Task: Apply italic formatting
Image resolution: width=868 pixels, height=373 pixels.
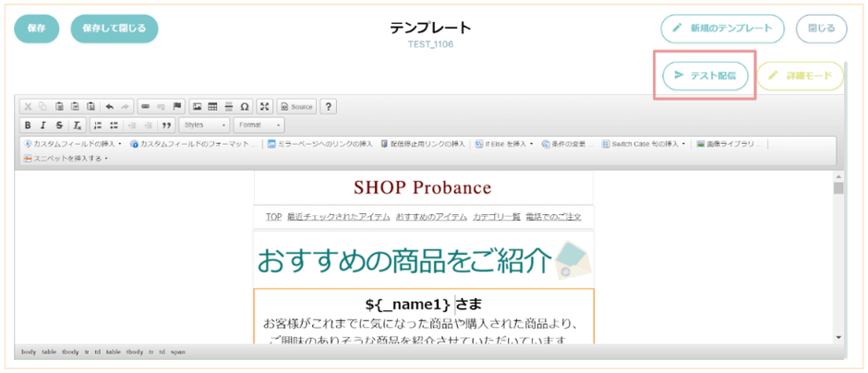Action: click(43, 125)
